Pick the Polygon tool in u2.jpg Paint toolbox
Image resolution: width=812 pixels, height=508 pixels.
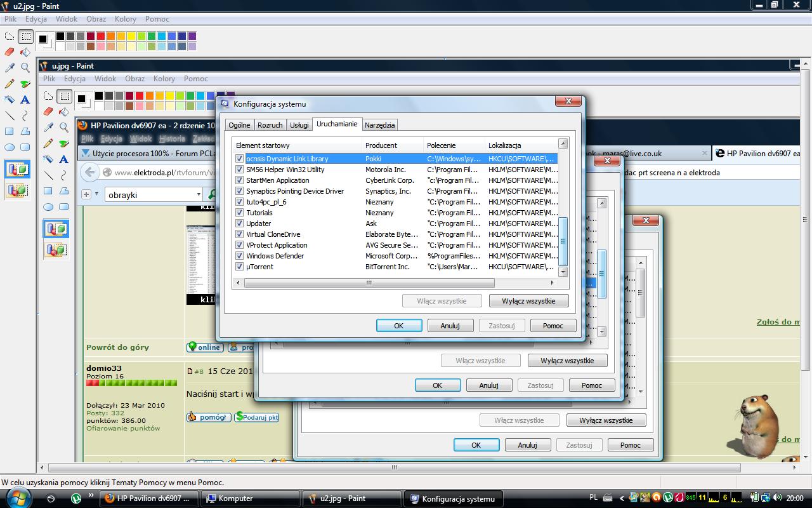[x=25, y=131]
